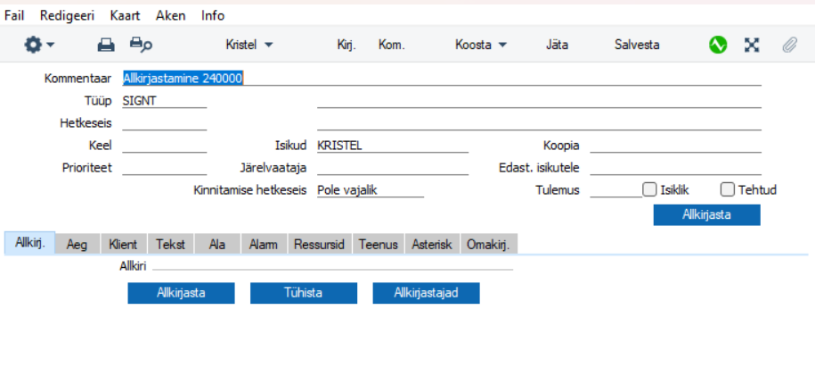
Task: Click the Kom. toolbar button
Action: coord(392,45)
